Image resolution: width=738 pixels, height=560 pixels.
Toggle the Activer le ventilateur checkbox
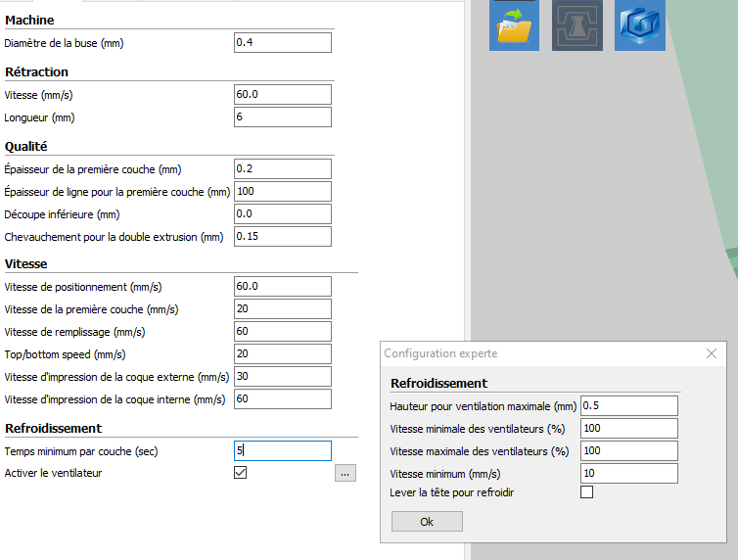coord(240,473)
